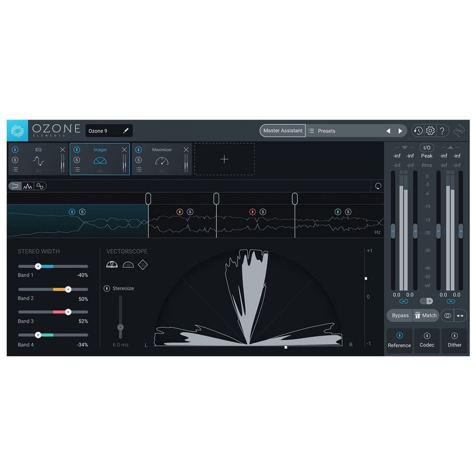Viewport: 476px width, 476px height.
Task: Enable the Reference button
Action: 399,340
